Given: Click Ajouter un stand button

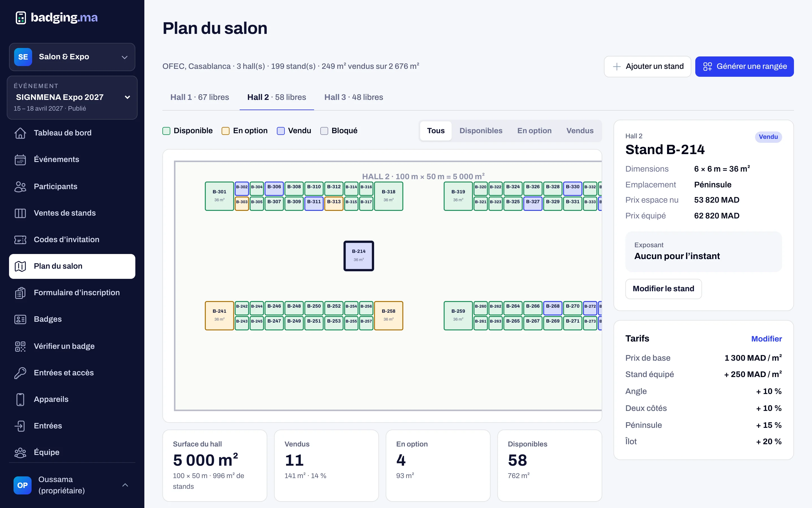Looking at the screenshot, I should (x=647, y=67).
